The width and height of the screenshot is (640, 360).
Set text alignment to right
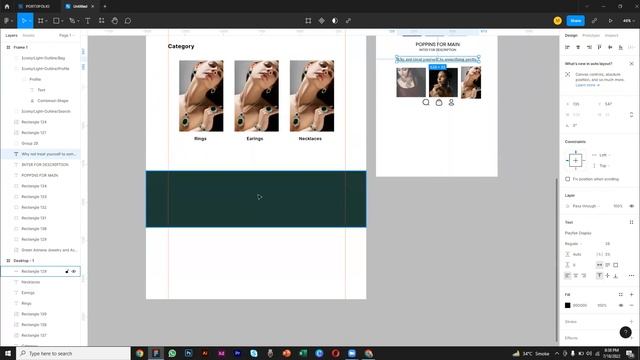click(584, 276)
